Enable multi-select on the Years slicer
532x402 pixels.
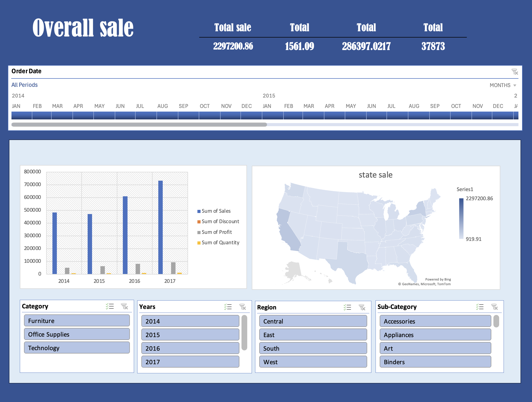tap(228, 307)
